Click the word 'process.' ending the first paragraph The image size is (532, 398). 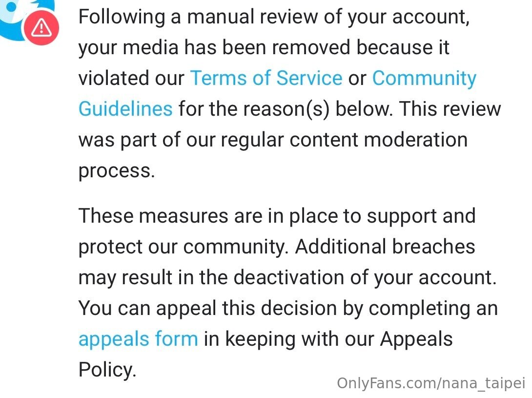pos(117,171)
